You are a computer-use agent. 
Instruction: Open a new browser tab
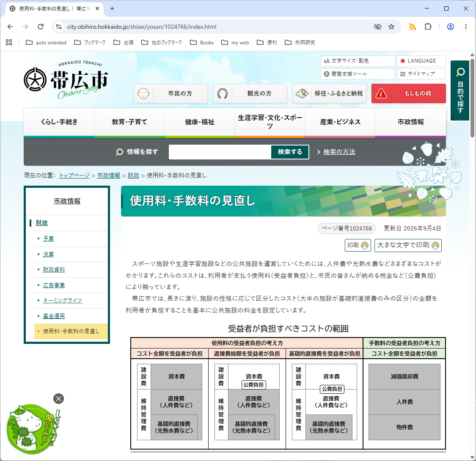112,8
